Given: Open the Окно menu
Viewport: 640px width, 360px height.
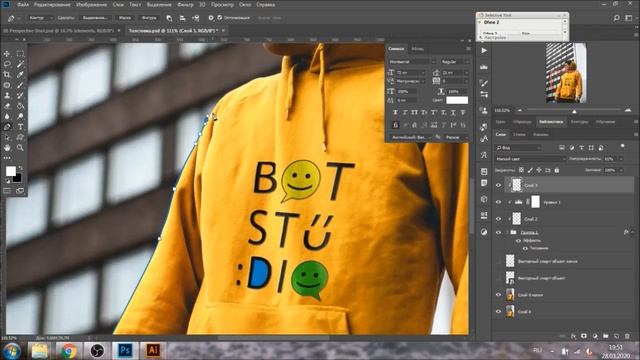Looking at the screenshot, I should (x=245, y=4).
